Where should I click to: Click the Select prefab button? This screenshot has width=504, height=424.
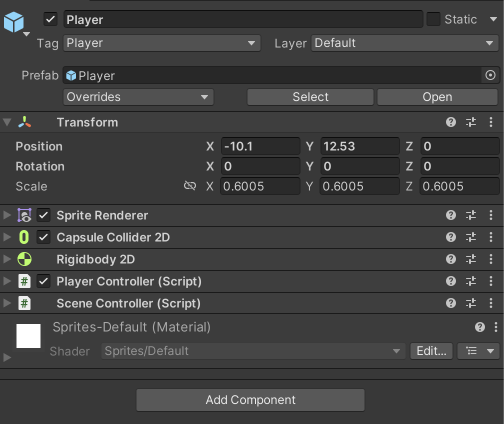(310, 97)
